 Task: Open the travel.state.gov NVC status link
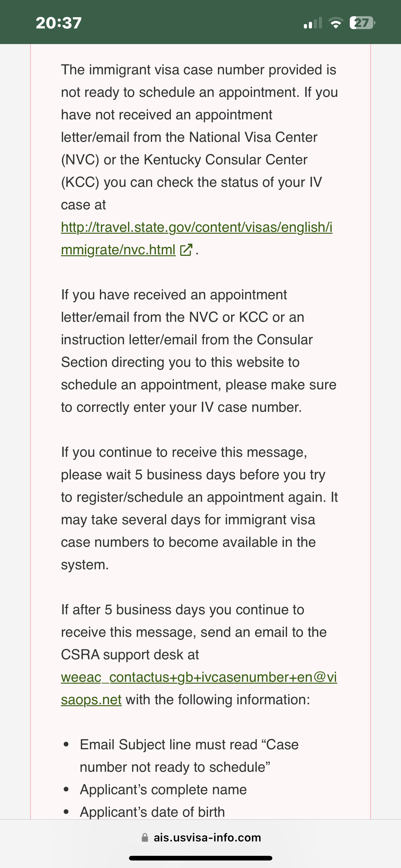197,238
